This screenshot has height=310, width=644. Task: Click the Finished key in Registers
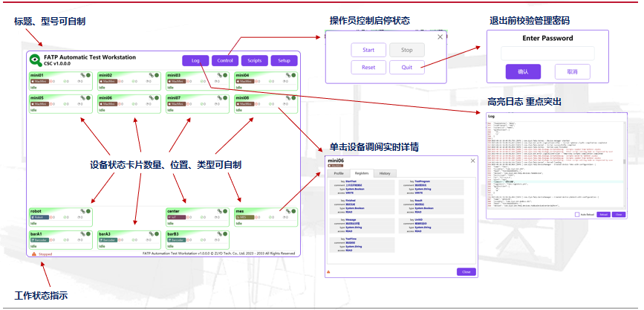pyautogui.click(x=351, y=200)
